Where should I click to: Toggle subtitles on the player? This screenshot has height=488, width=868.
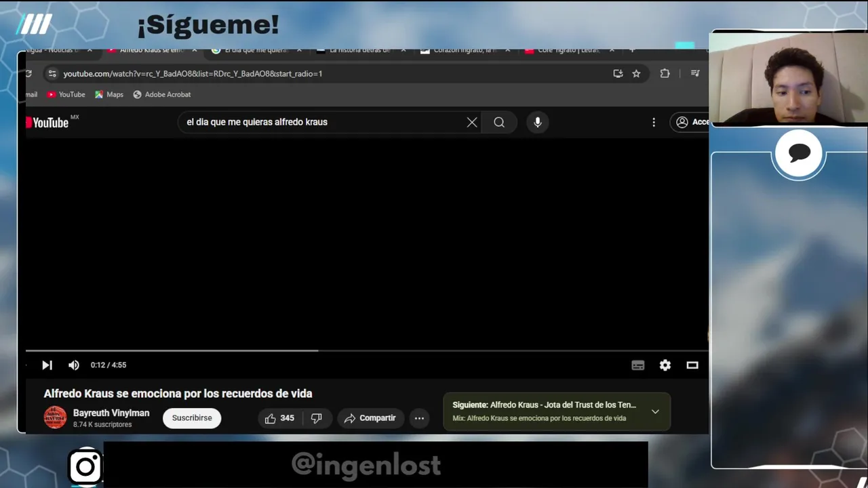click(638, 365)
